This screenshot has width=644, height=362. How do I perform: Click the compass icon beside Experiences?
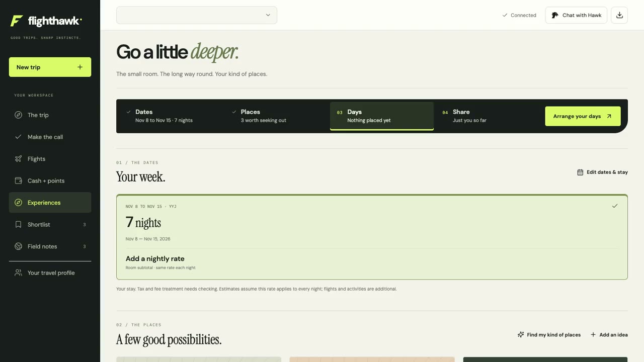click(x=18, y=203)
